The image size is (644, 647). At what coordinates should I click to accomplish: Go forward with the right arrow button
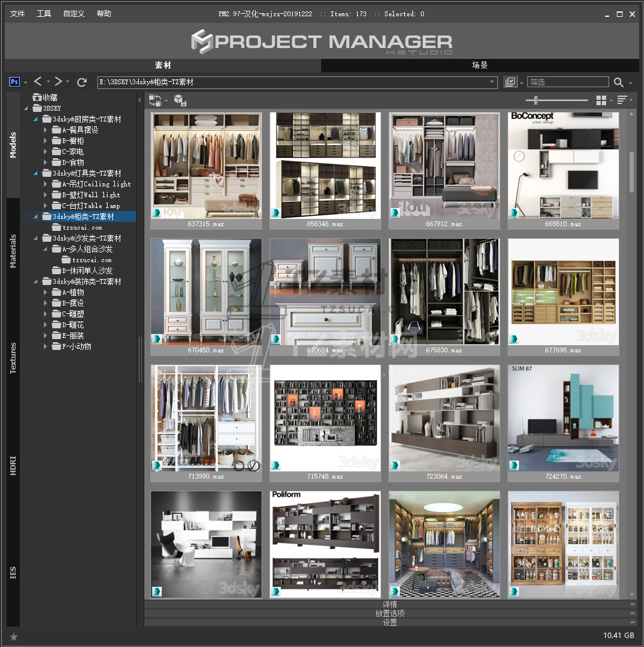point(58,82)
